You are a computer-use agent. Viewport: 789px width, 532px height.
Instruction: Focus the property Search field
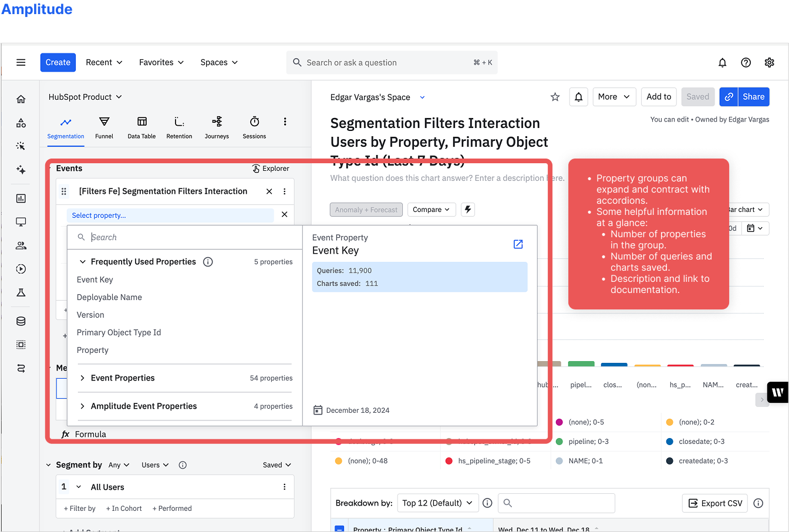(185, 237)
